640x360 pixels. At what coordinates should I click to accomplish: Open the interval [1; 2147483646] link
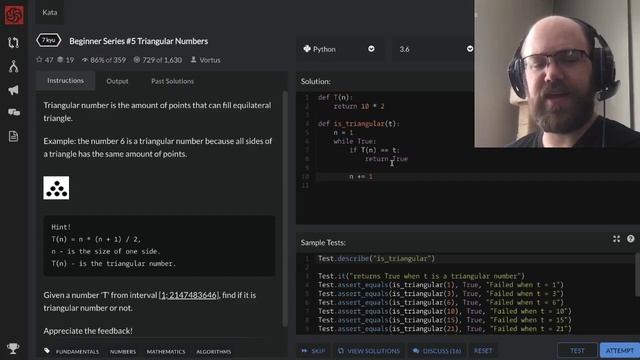(189, 295)
